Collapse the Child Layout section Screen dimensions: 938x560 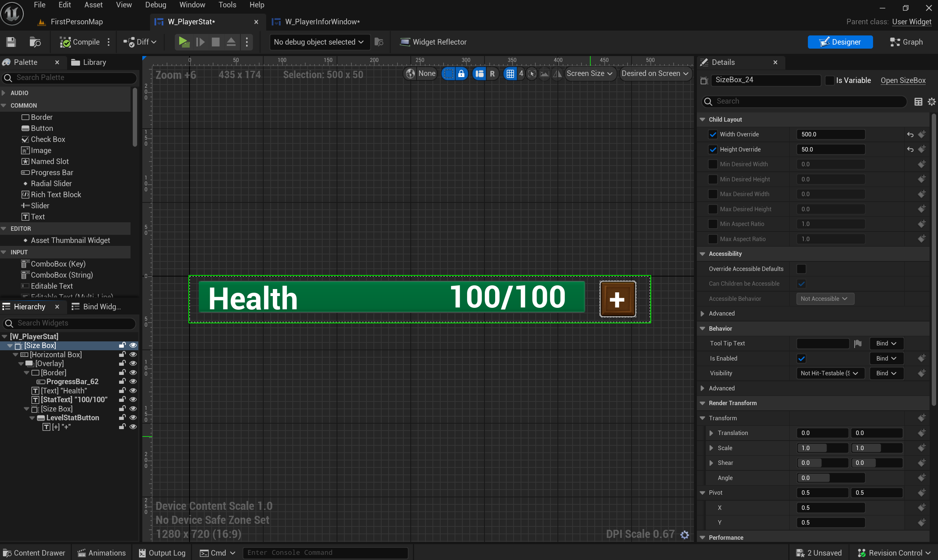(x=702, y=119)
